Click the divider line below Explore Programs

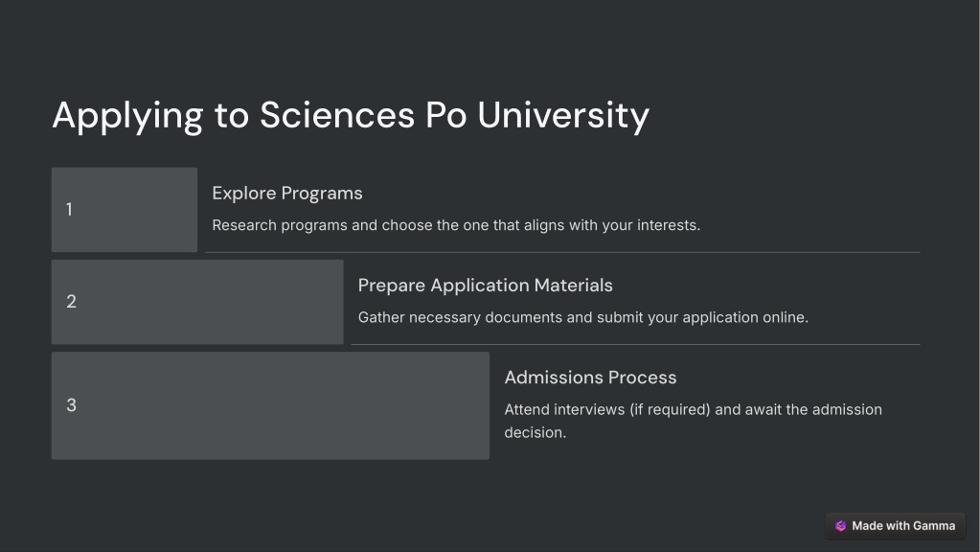coord(562,253)
